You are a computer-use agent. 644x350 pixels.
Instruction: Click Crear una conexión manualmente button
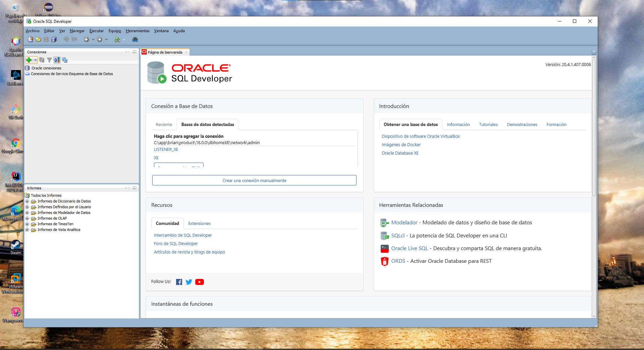(x=254, y=180)
